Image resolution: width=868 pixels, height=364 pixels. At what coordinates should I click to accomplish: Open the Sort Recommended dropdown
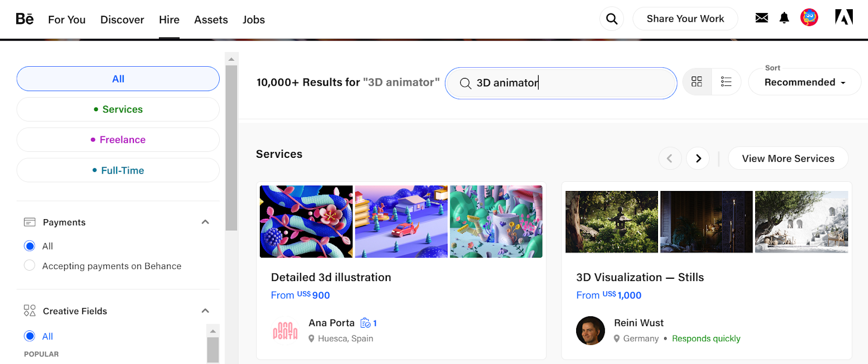[x=805, y=82]
